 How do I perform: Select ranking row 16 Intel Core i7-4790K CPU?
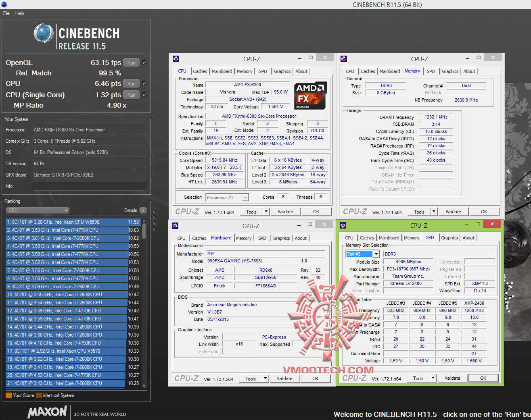(x=73, y=343)
